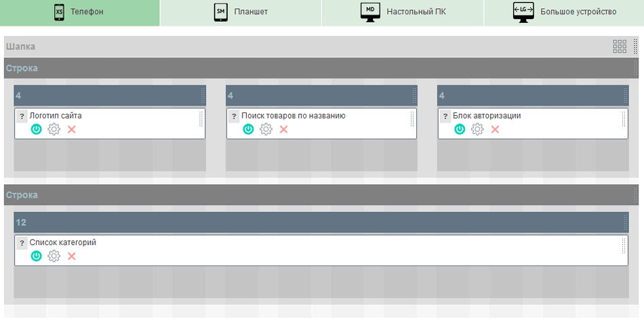Viewport: 644px width, 321px height.
Task: Toggle power switch for Логотип сайта
Action: click(37, 129)
